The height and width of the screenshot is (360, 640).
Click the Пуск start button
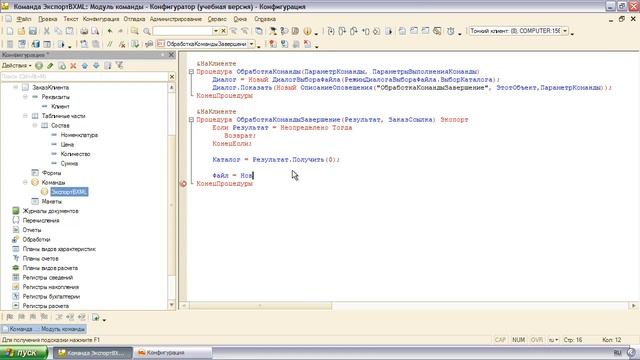[24, 353]
